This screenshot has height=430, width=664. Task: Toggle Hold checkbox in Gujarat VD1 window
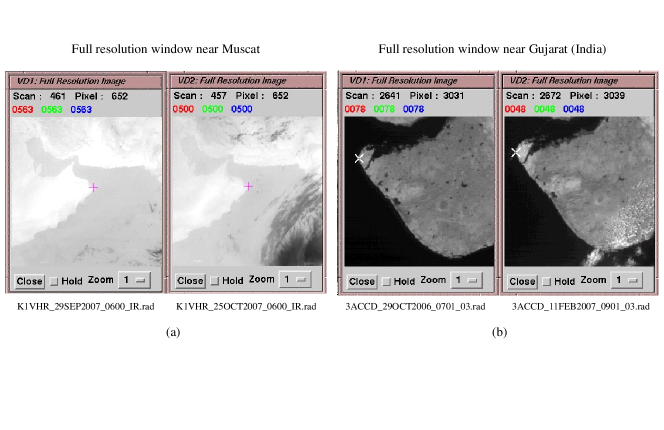[386, 282]
